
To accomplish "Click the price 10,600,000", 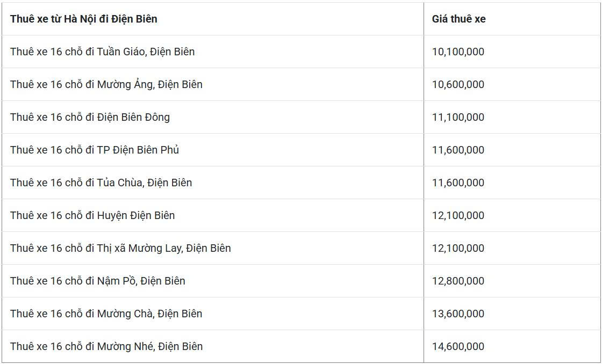I will (458, 84).
